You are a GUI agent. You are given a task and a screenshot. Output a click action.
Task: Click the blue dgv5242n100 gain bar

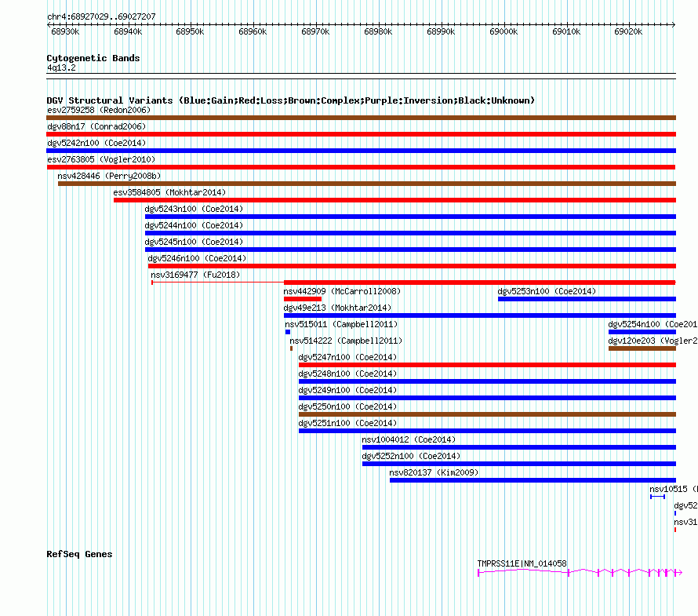coord(361,151)
